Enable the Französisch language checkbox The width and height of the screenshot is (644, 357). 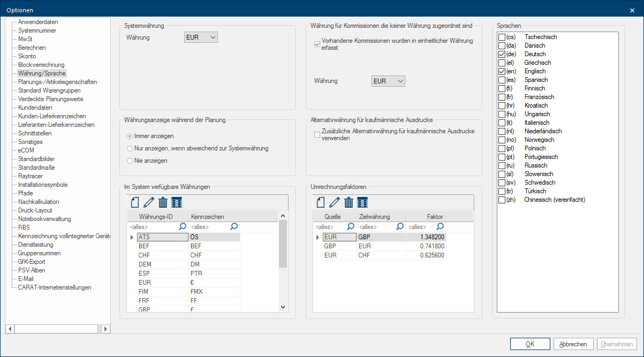502,97
